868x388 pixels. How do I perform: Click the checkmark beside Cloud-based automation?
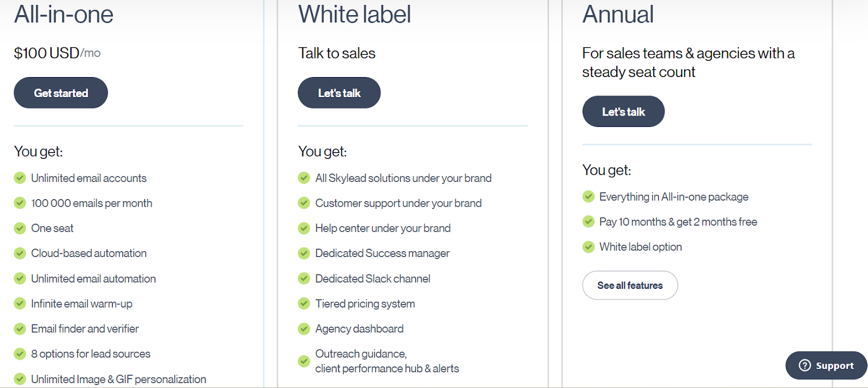pos(20,253)
